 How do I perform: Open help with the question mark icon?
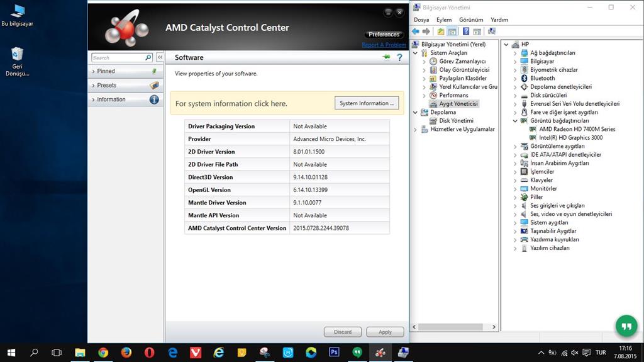[x=399, y=57]
